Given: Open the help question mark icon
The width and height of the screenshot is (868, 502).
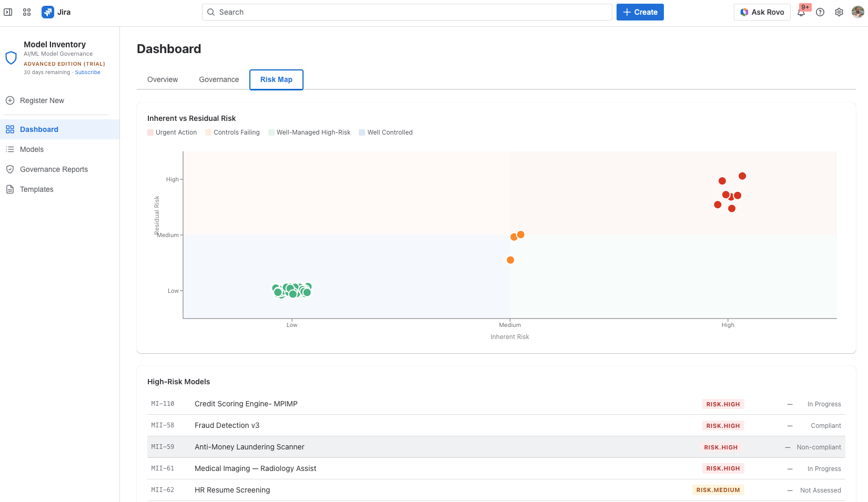Looking at the screenshot, I should tap(820, 12).
